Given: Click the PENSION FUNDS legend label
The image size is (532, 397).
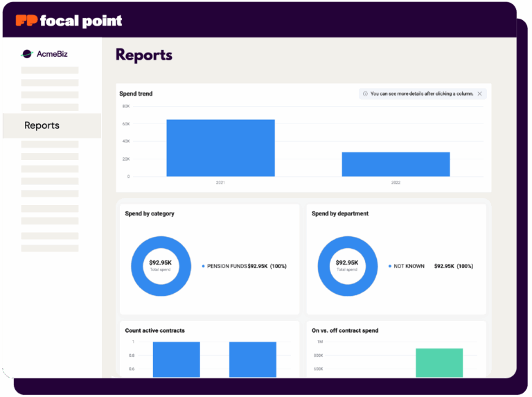Looking at the screenshot, I should point(227,266).
